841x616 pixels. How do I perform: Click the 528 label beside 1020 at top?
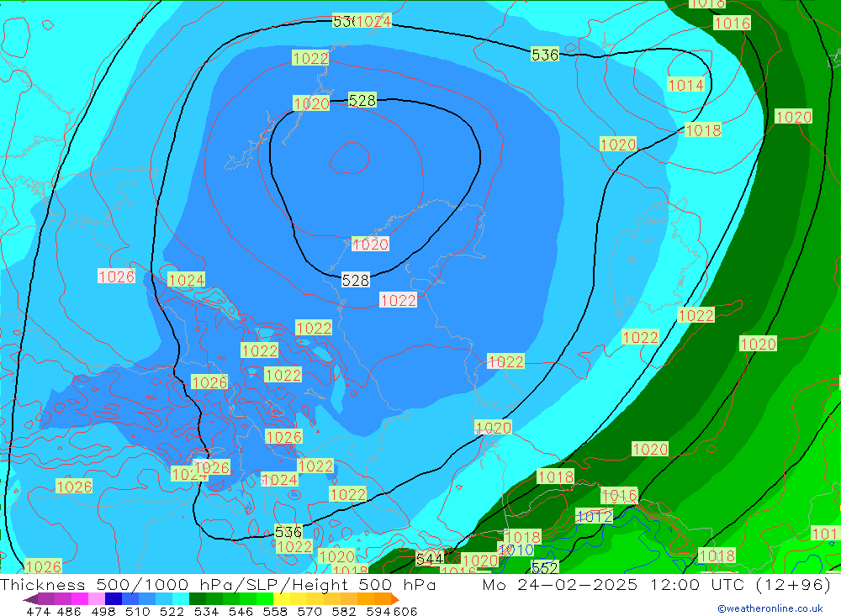click(362, 100)
